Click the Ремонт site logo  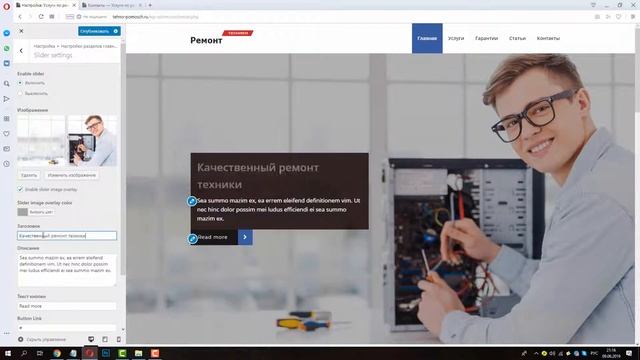tap(206, 40)
